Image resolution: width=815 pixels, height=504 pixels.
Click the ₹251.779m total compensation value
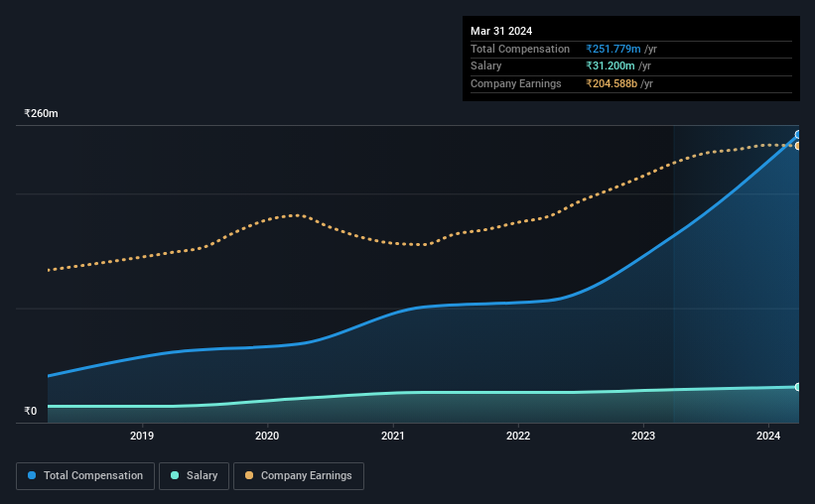[x=612, y=49]
